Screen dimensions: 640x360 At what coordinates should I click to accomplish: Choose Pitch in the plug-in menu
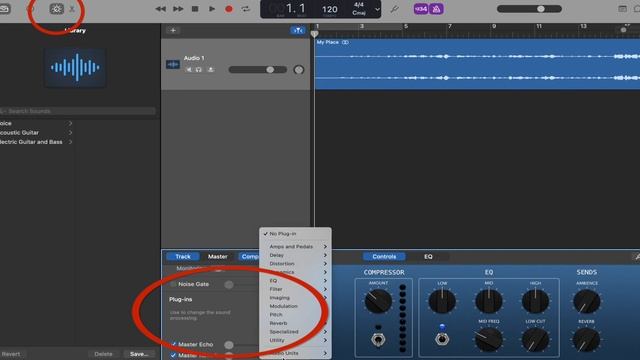tap(295, 315)
